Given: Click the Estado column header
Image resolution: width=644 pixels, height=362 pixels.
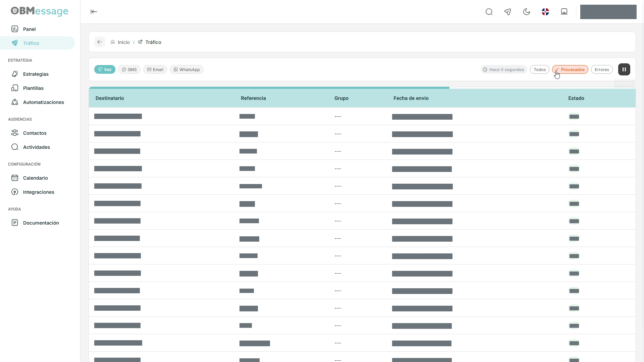Looking at the screenshot, I should point(576,98).
